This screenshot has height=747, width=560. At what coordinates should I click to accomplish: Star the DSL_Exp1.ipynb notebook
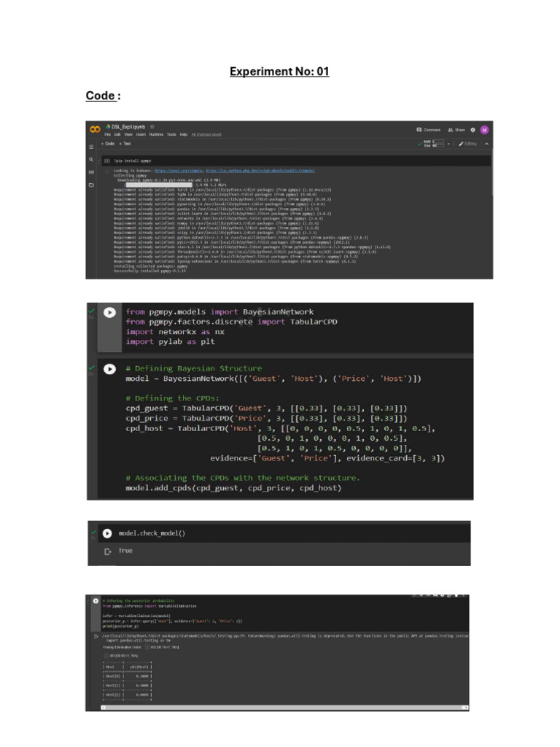point(152,127)
